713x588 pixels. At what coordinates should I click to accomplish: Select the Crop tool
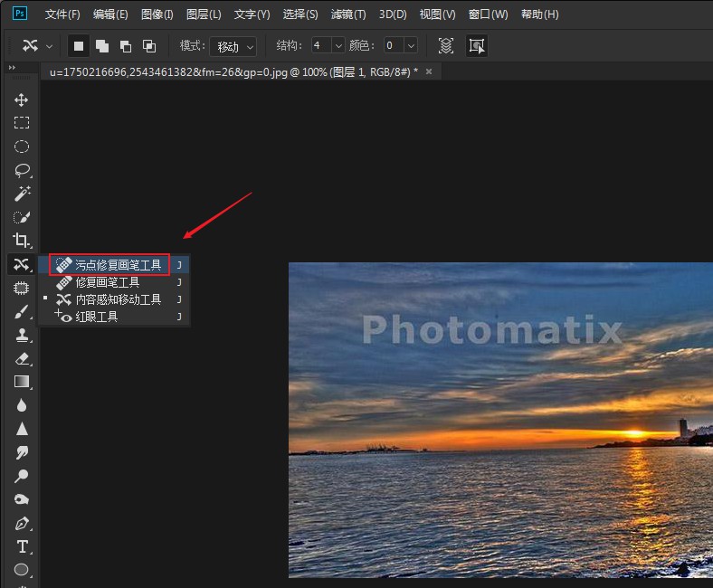(22, 241)
